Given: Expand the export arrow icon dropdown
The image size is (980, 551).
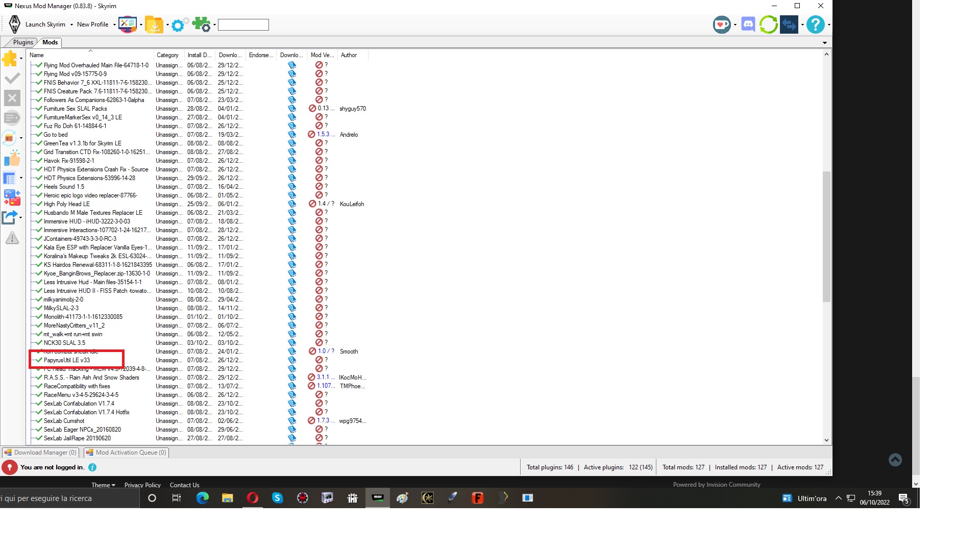Looking at the screenshot, I should [21, 217].
